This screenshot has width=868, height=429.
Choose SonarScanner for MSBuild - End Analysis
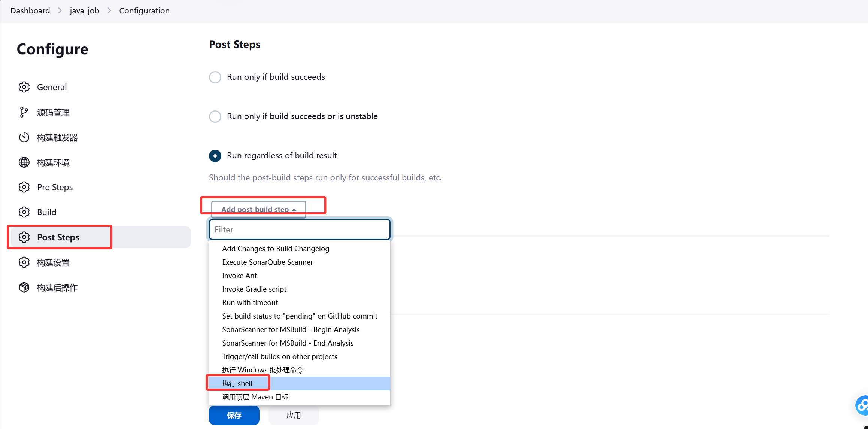click(x=300, y=343)
